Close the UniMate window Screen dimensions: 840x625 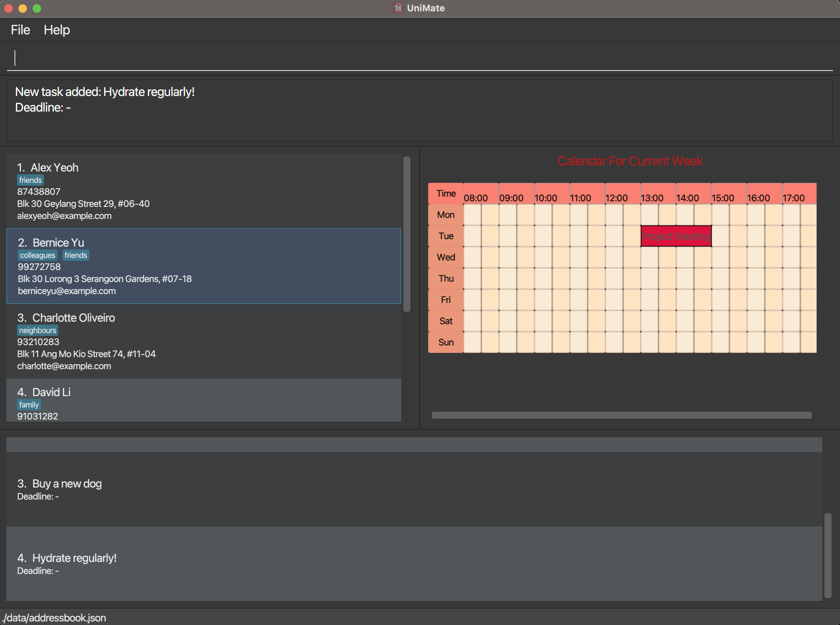[8, 8]
